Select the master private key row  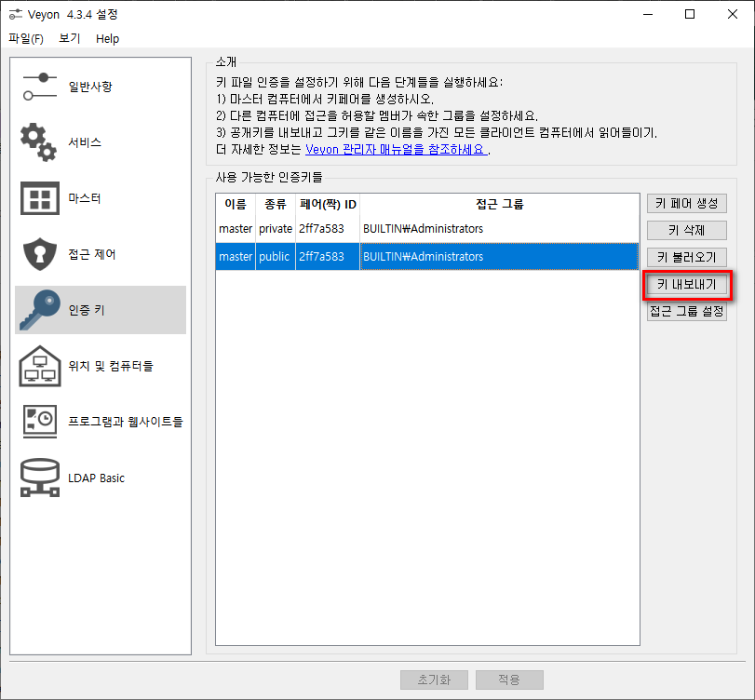click(x=427, y=229)
